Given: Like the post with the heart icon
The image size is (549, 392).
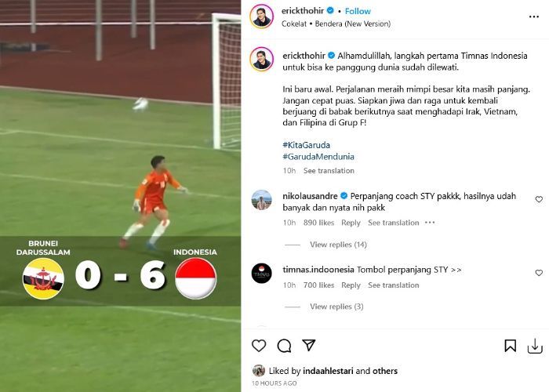Looking at the screenshot, I should point(259,346).
